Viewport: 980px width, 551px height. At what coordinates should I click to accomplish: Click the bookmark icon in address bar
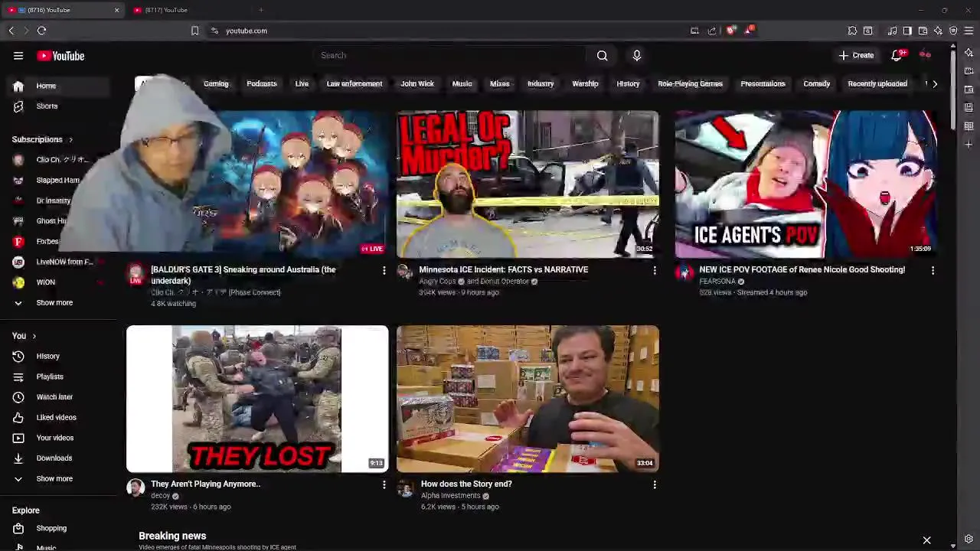pos(194,31)
